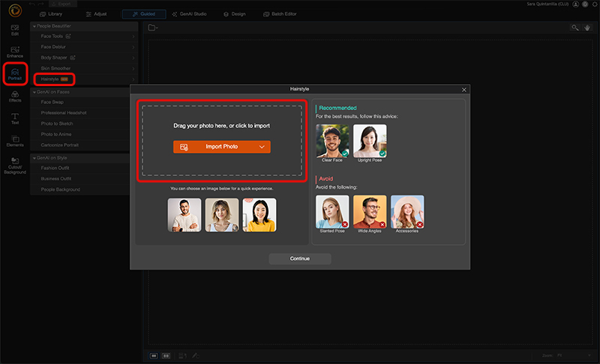
Task: Open Body Shaper in the panel
Action: (84, 58)
